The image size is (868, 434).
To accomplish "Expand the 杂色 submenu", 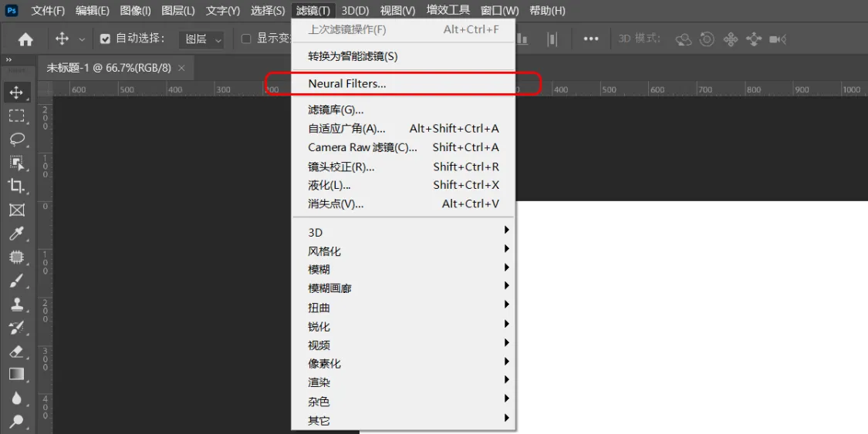I will click(404, 402).
